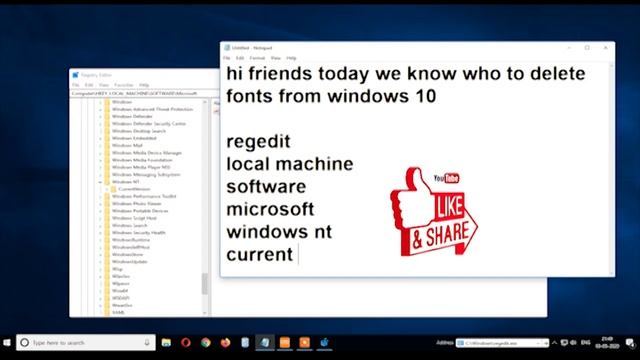Select the Windows Script Host key

[134, 218]
